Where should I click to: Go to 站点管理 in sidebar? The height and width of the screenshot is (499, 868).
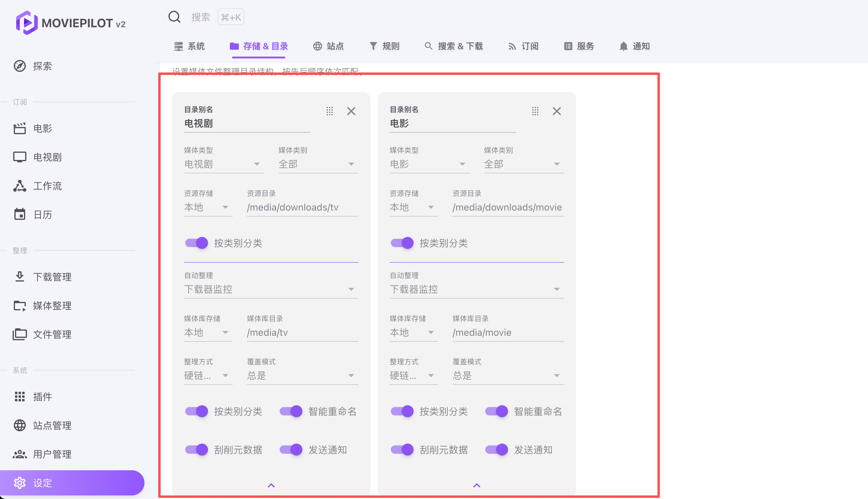tap(52, 425)
